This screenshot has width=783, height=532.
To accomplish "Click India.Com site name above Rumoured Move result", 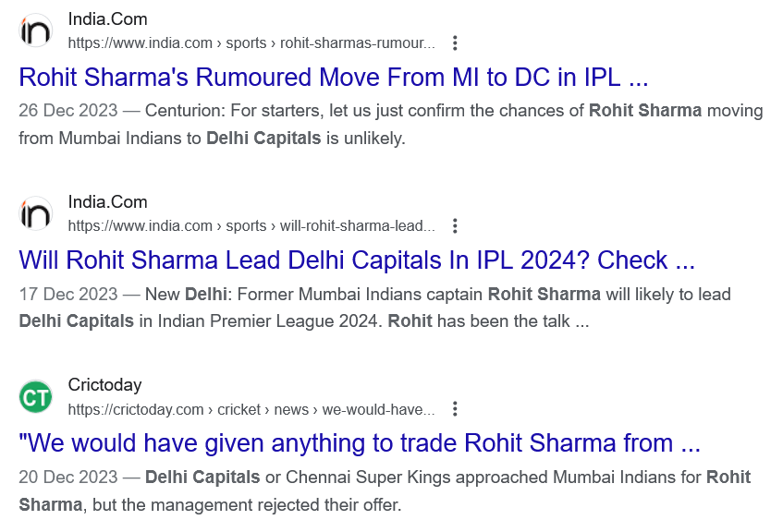I will [x=107, y=19].
